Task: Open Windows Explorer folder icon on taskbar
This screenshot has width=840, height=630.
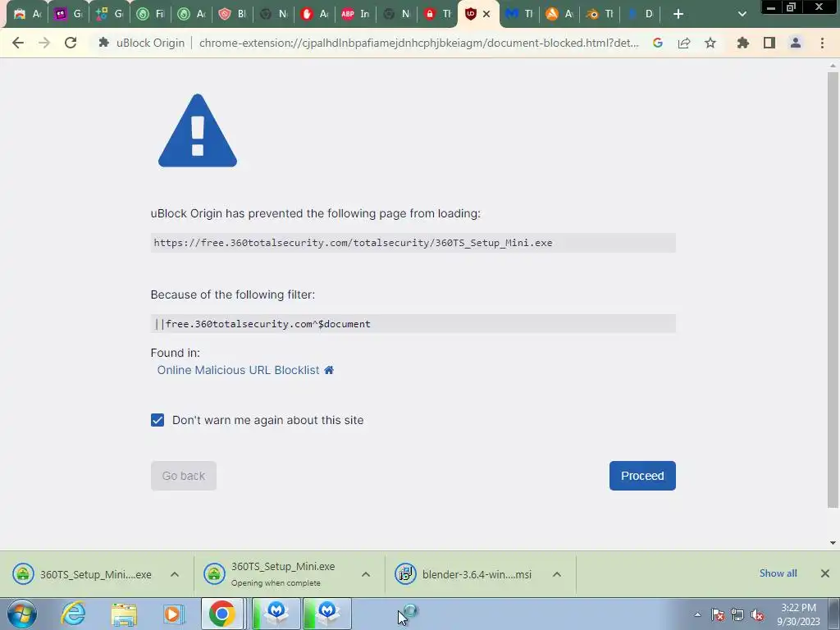Action: coord(124,614)
